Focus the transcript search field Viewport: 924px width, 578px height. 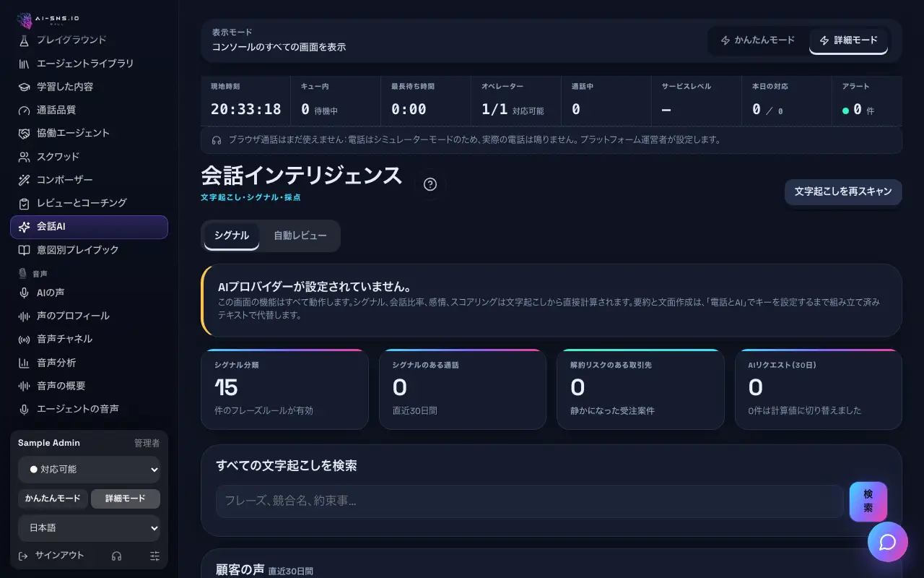530,501
